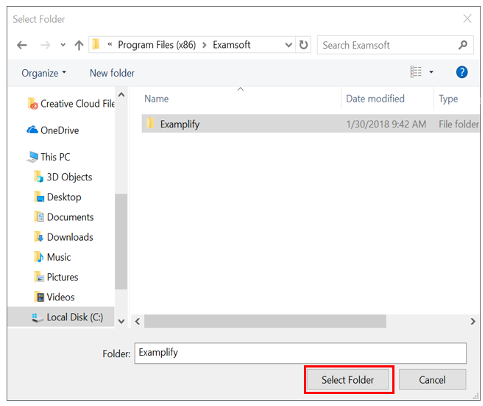Click the Creative Cloud Files icon
Screen dimensions: 483x406
pyautogui.click(x=33, y=103)
